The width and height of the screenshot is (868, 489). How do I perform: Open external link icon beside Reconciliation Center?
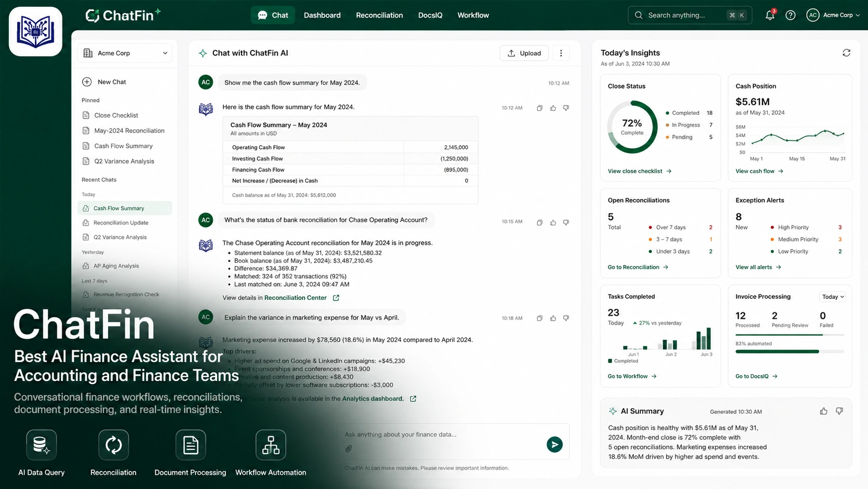(336, 298)
